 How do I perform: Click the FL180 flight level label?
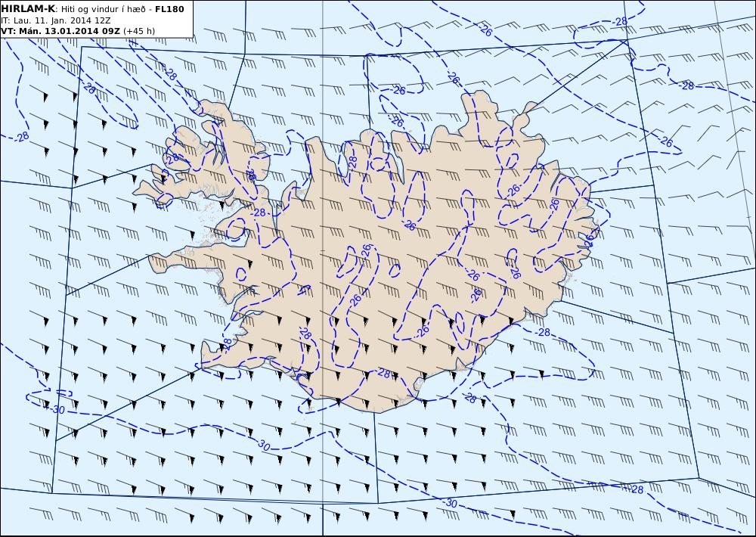(x=169, y=9)
